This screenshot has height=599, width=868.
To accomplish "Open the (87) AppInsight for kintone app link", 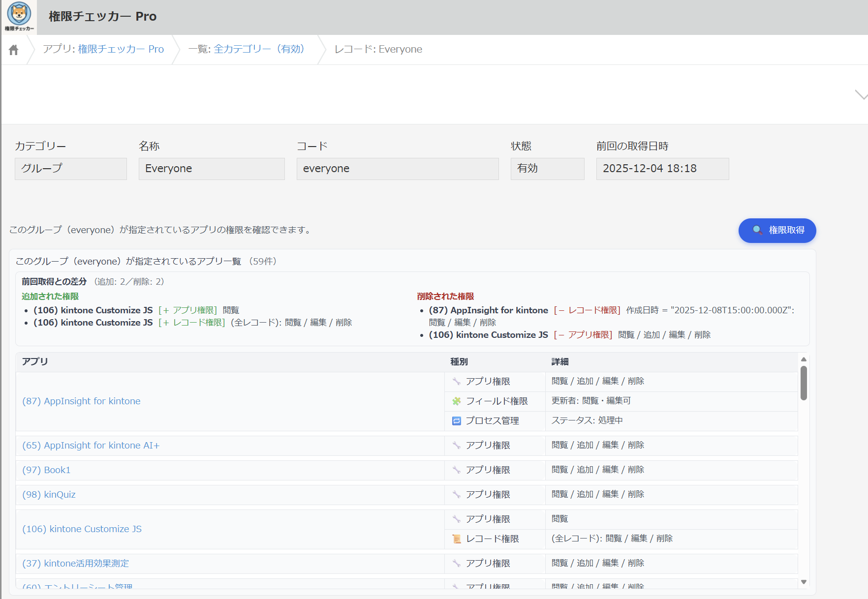I will coord(81,401).
